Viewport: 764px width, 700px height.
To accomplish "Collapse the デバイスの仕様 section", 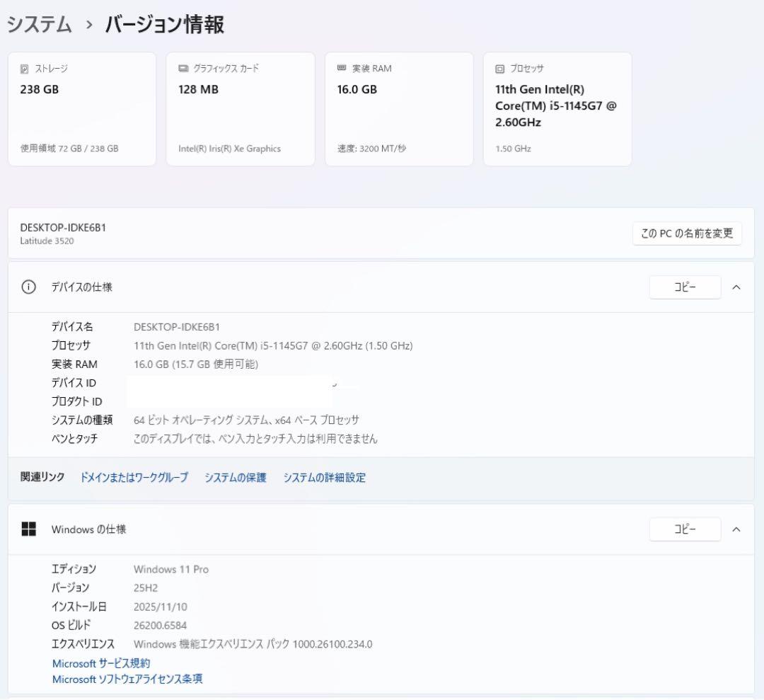I will click(736, 287).
